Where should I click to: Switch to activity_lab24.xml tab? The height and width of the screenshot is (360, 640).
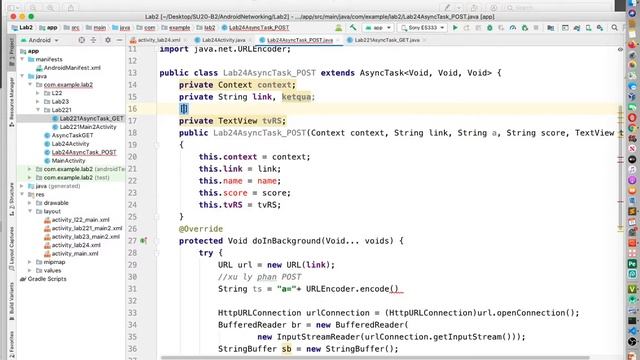click(158, 40)
